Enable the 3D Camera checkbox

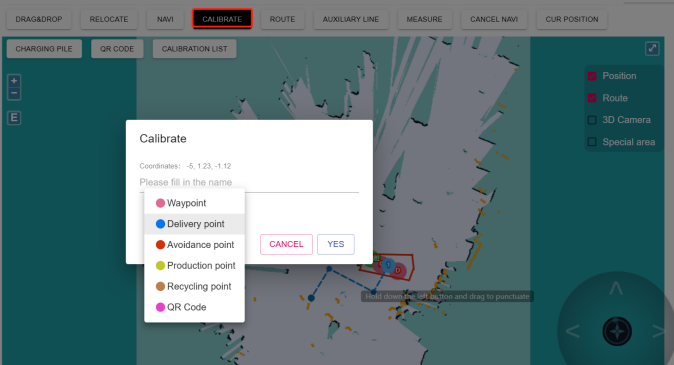(x=592, y=120)
